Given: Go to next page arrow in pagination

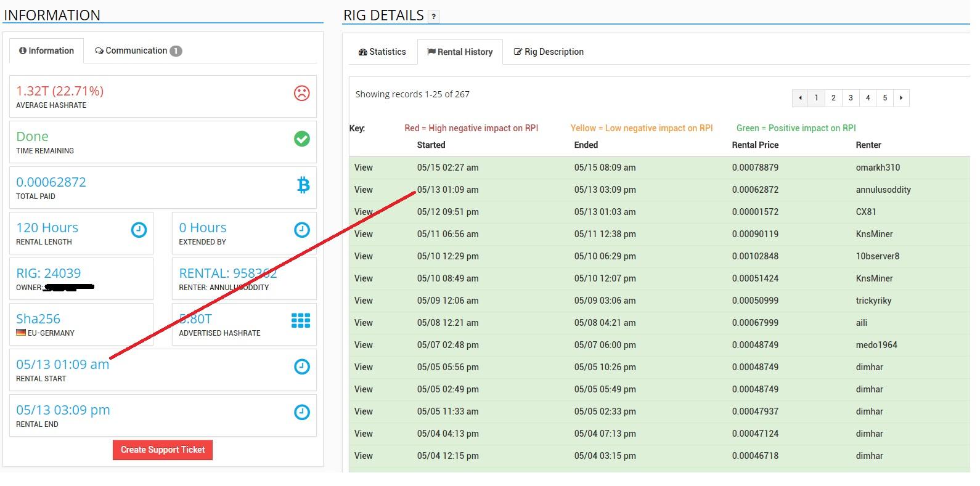Looking at the screenshot, I should point(901,98).
